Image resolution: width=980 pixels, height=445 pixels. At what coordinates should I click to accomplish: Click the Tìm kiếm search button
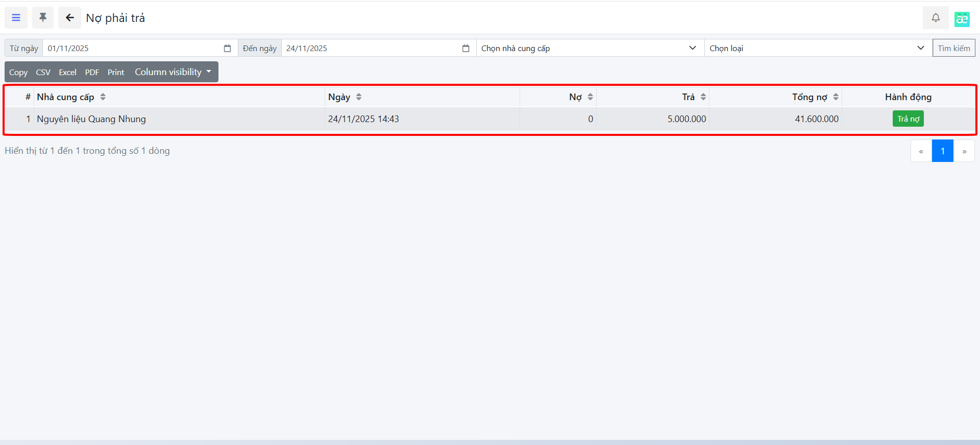[x=953, y=49]
